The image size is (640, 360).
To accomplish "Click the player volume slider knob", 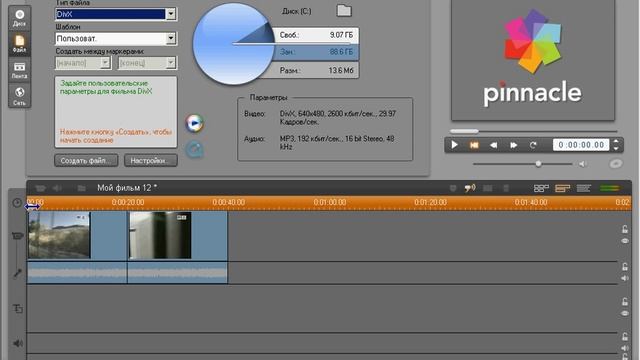I will coord(538,164).
